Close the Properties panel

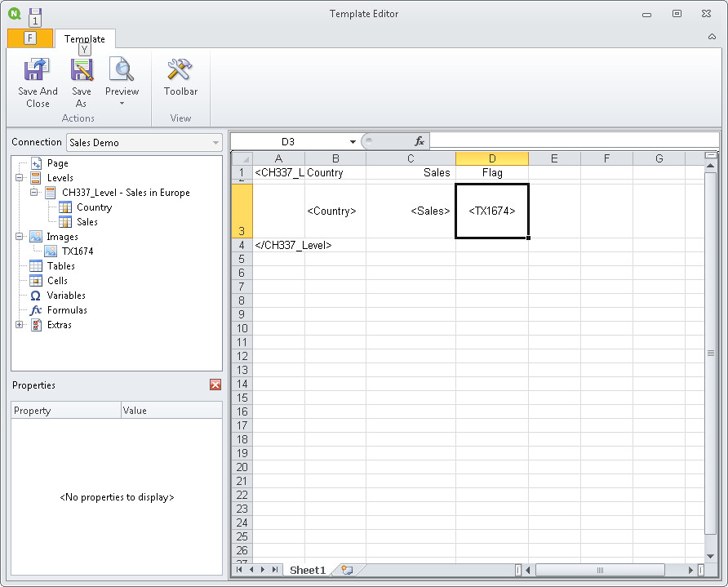215,385
